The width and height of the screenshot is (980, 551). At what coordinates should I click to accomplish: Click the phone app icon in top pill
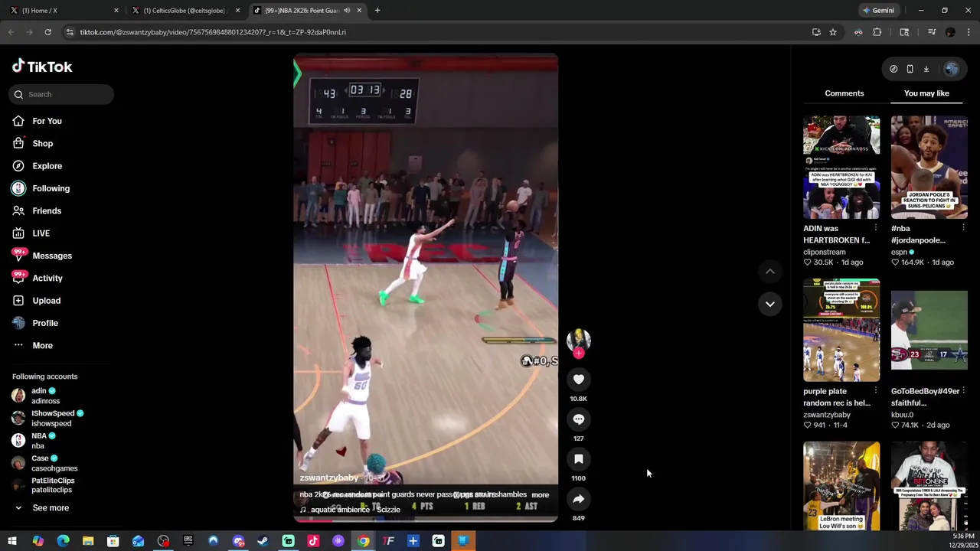point(910,69)
